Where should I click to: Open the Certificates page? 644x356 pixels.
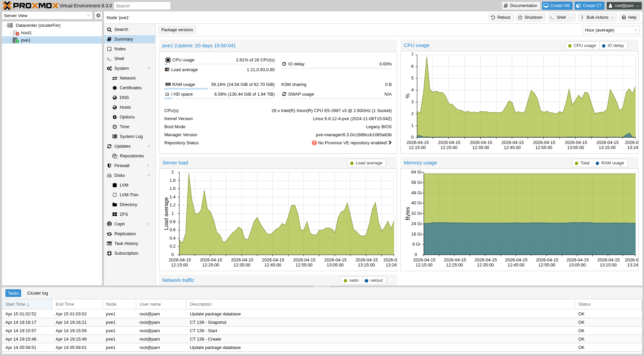pos(130,88)
